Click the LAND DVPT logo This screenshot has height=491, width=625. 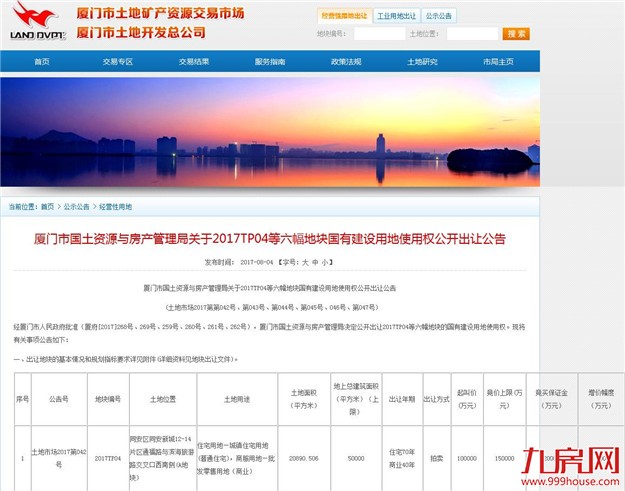37,21
